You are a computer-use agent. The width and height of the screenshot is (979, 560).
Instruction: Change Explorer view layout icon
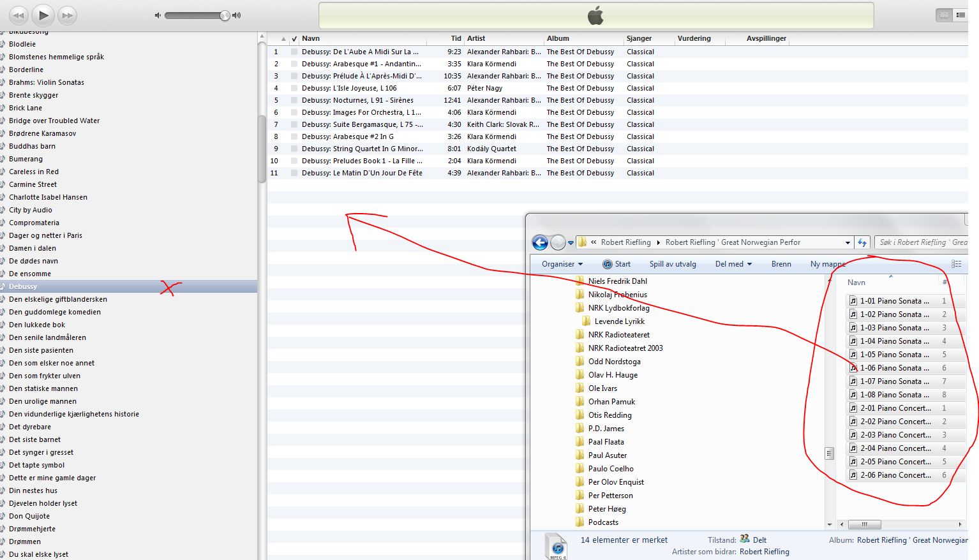(956, 264)
